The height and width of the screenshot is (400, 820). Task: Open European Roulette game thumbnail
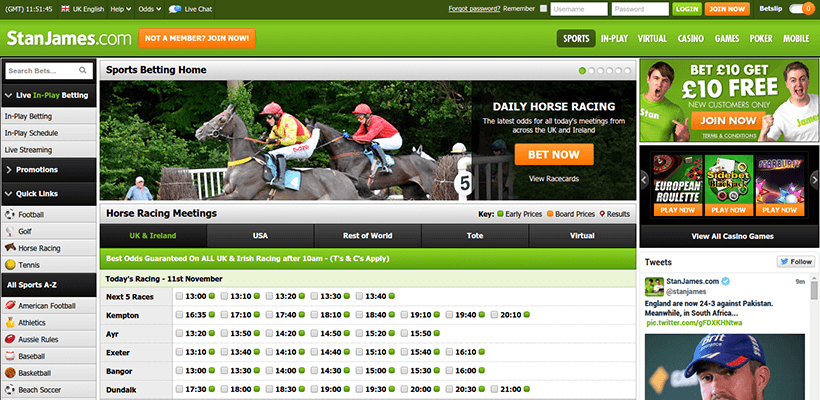click(x=677, y=185)
